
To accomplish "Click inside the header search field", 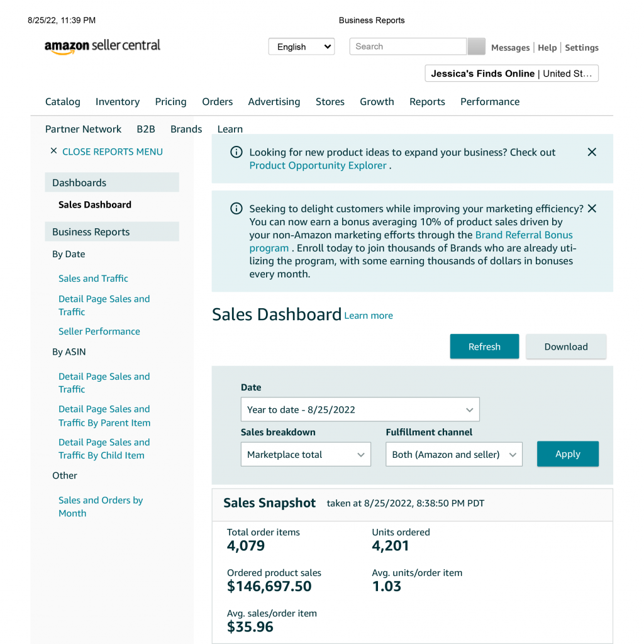I will coord(408,46).
